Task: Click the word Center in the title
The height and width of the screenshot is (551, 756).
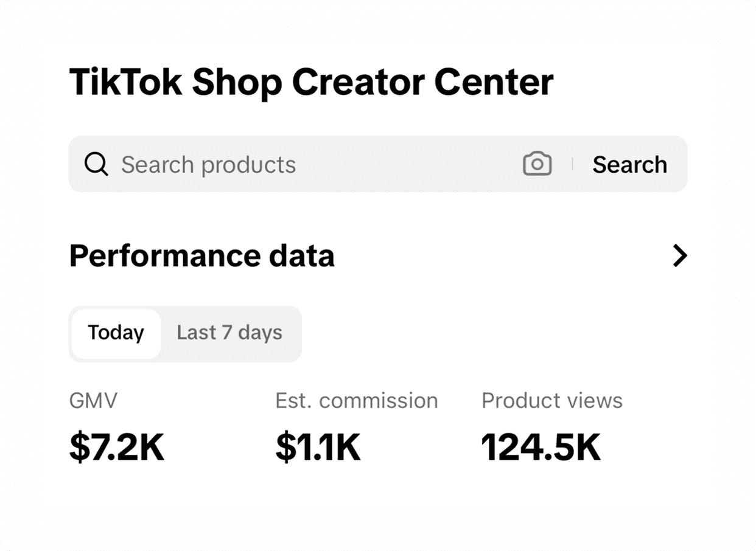Action: tap(494, 82)
